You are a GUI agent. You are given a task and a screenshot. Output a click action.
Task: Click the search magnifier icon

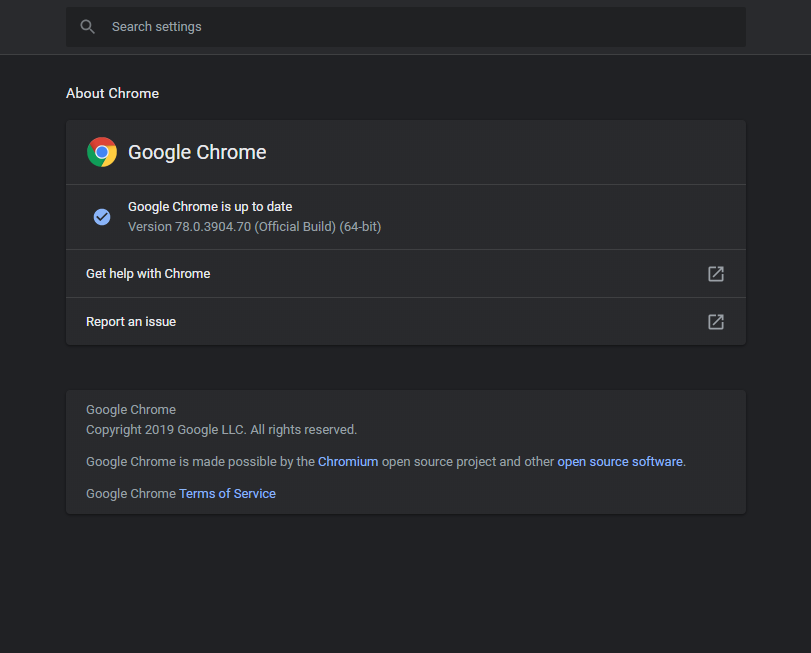[87, 27]
